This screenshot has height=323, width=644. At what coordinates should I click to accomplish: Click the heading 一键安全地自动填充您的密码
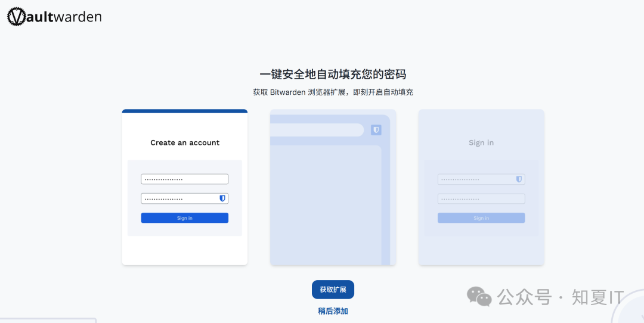tap(333, 74)
